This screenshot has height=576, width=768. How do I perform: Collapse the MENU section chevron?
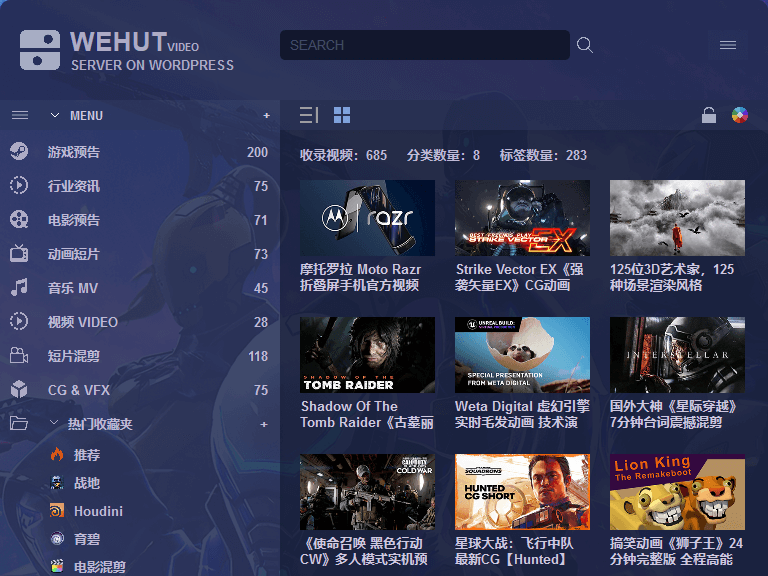55,116
